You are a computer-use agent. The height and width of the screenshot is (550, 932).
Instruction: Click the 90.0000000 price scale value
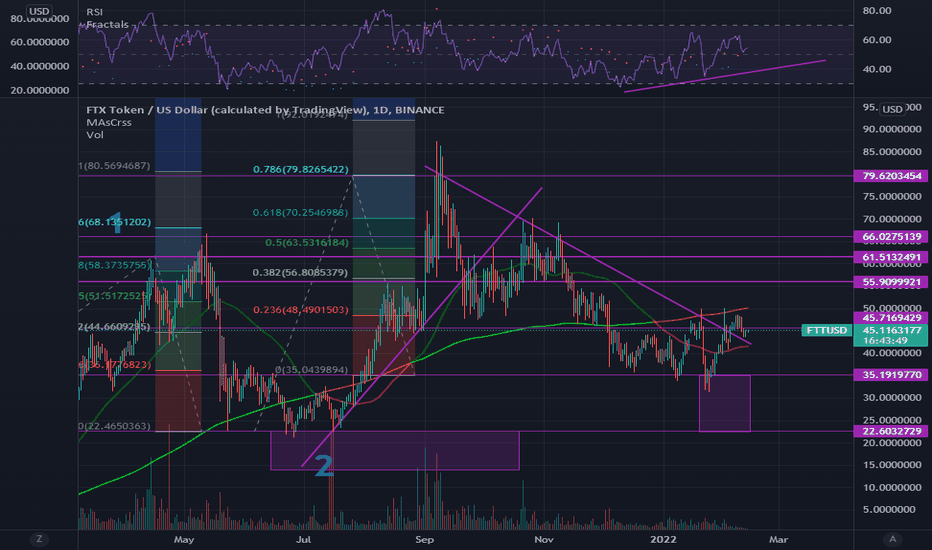(x=892, y=129)
